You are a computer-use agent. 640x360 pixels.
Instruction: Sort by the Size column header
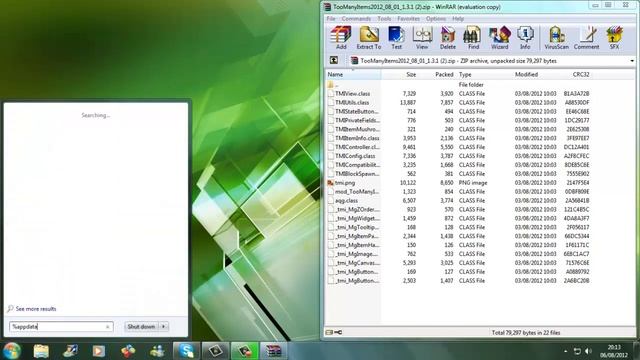[x=400, y=74]
